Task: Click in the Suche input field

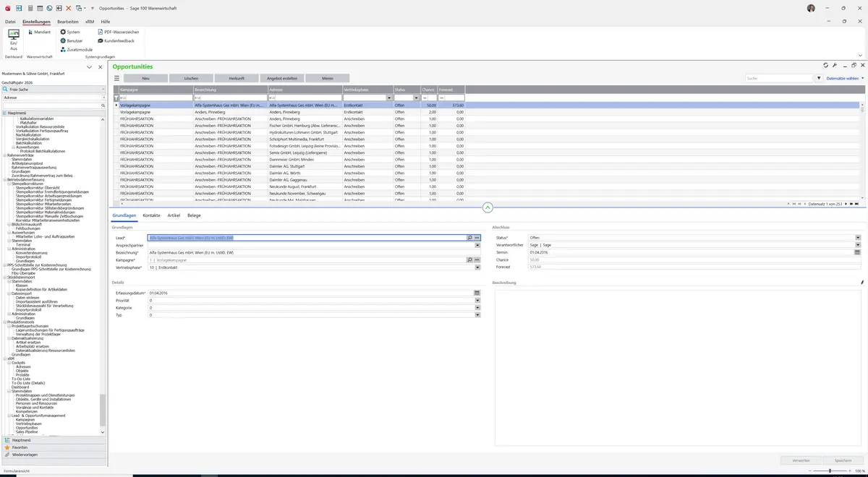Action: click(x=780, y=78)
